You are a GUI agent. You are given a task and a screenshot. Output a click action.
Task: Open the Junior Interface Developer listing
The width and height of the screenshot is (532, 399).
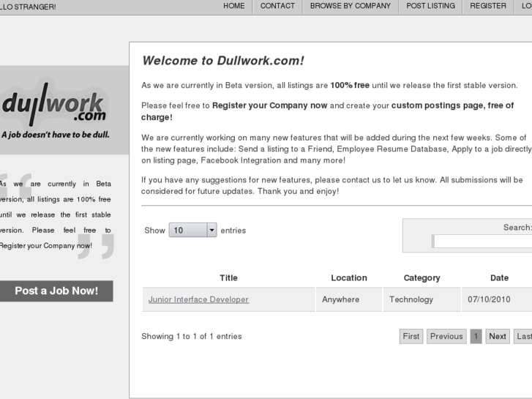198,299
